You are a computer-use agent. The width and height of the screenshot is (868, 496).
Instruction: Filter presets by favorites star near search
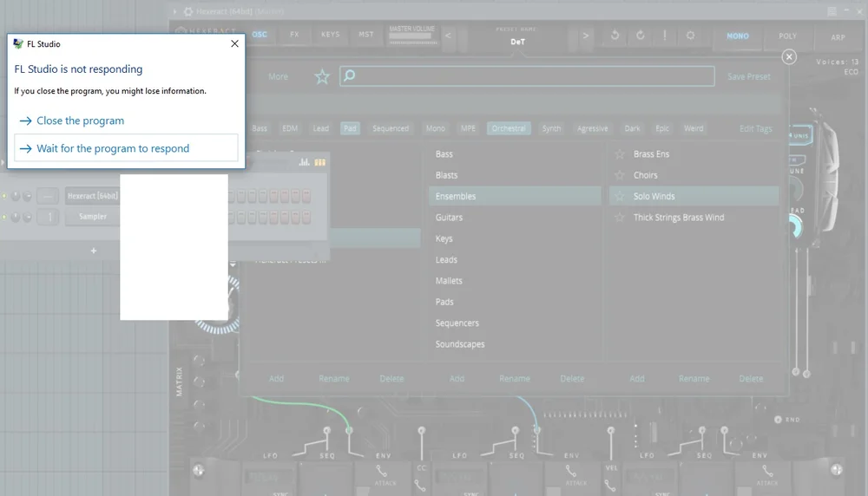tap(322, 76)
